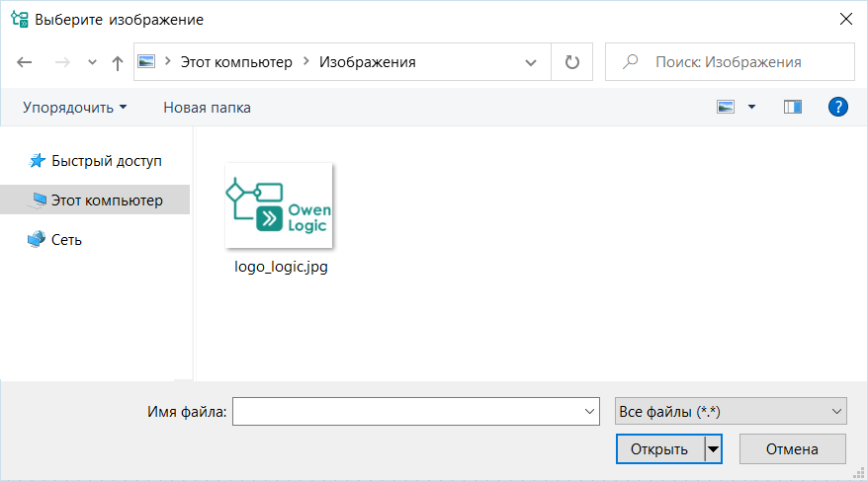Change view using the view icon
This screenshot has height=481, width=868.
pyautogui.click(x=726, y=107)
